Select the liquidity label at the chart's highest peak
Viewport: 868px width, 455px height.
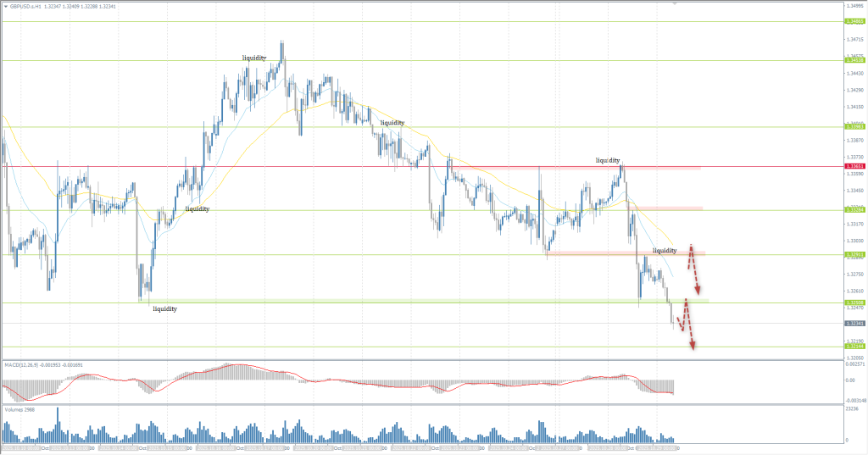254,58
